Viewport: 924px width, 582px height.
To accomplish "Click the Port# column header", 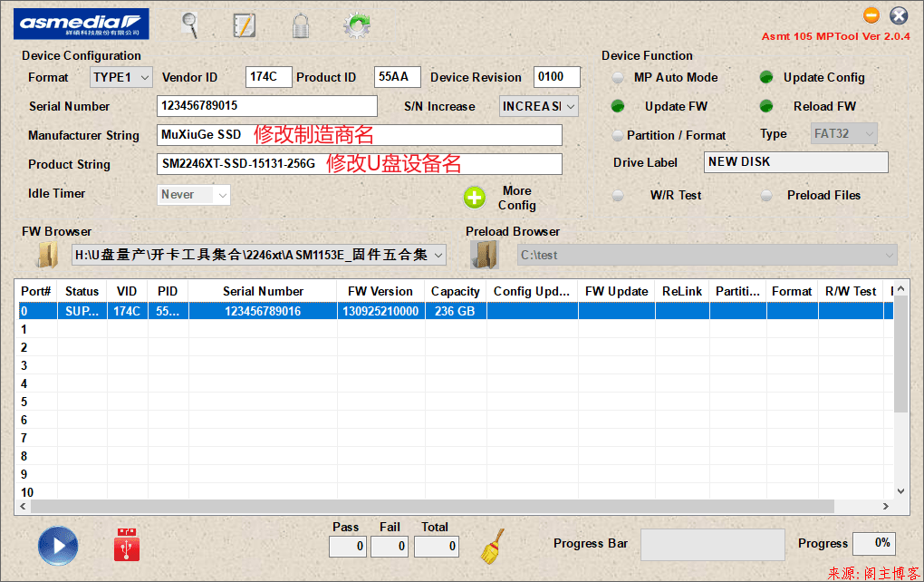I will (36, 291).
